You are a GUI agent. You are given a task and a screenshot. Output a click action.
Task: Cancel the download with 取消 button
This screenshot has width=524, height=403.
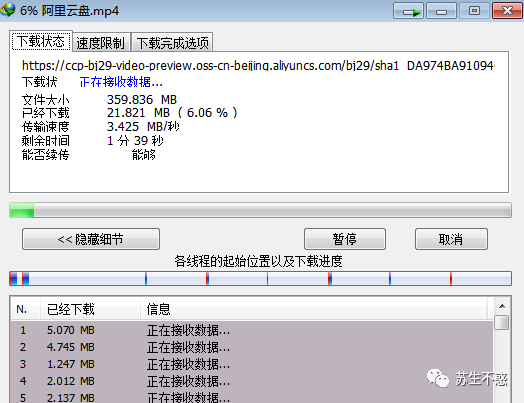[x=451, y=239]
